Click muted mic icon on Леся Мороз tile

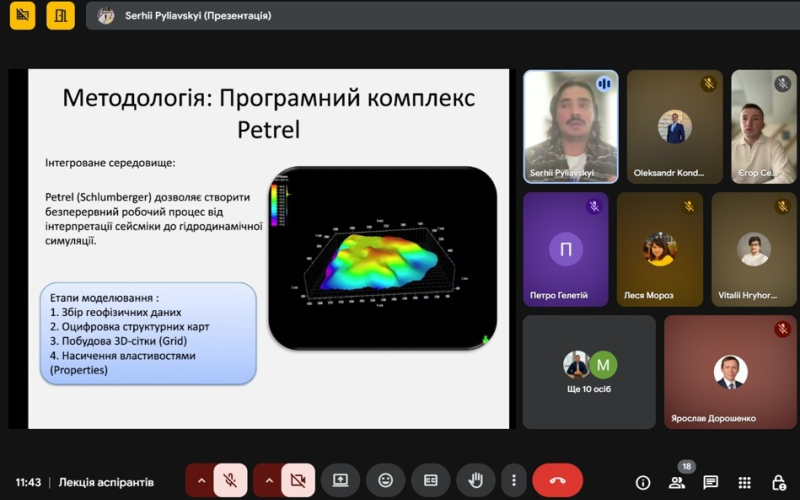pos(689,206)
